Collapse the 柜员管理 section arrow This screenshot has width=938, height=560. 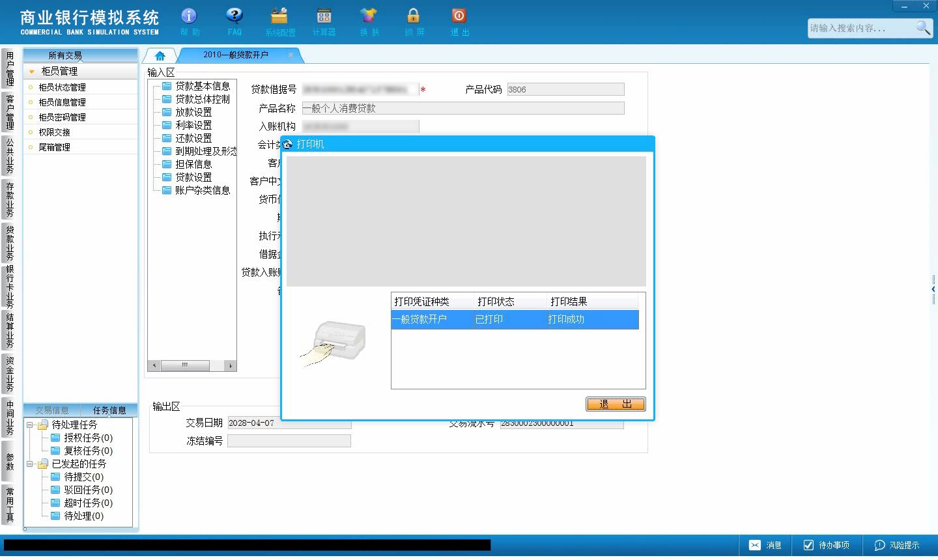point(31,72)
